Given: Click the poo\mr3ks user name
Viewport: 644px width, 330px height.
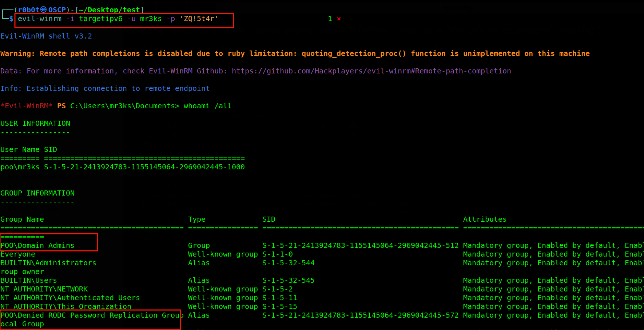Looking at the screenshot, I should click(20, 167).
